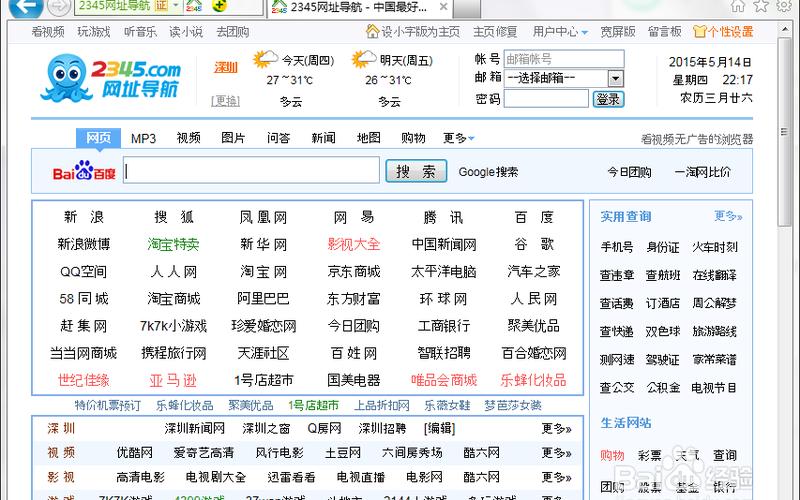The image size is (800, 500).
Task: Click the 看视频无广告的浏览器 link
Action: click(x=697, y=139)
